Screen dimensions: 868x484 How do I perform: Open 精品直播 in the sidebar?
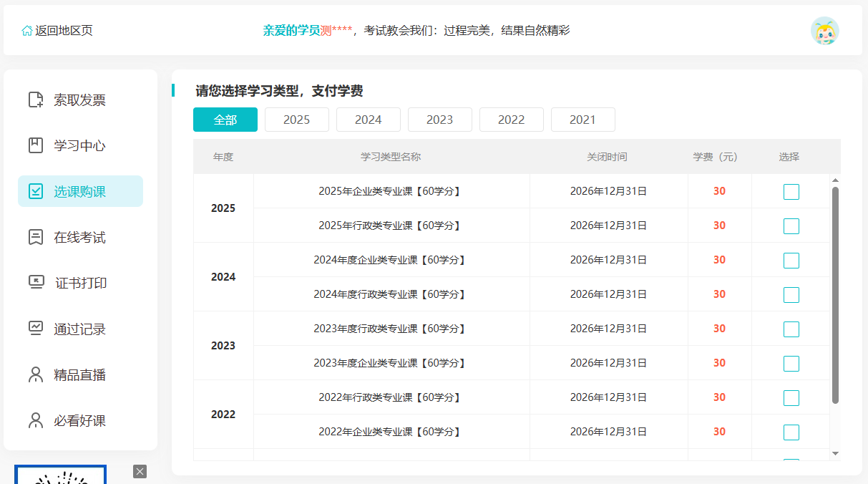(x=80, y=375)
